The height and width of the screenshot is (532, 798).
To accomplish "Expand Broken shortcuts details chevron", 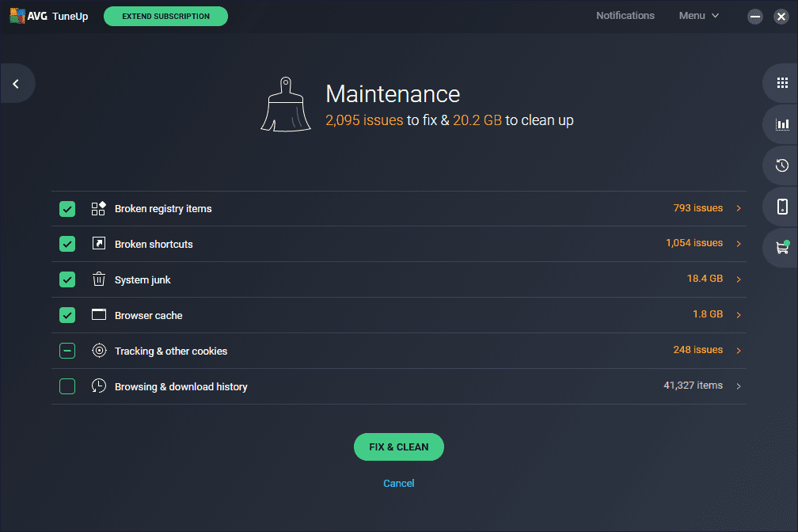I will (x=739, y=244).
